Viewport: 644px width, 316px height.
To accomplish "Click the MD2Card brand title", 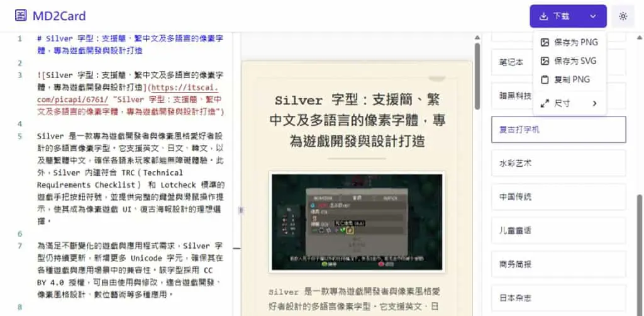I will (59, 16).
